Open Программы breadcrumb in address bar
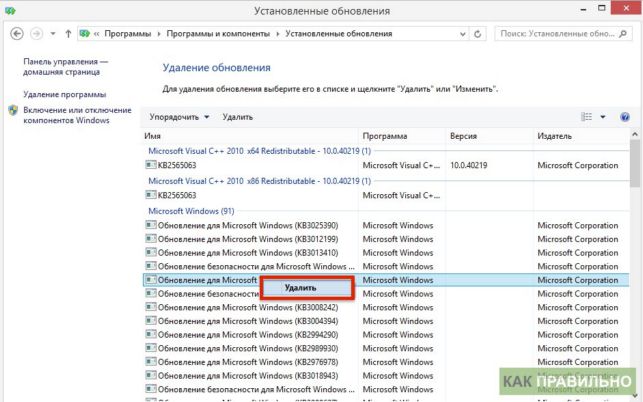Viewport: 643px width, 402px height. click(128, 34)
